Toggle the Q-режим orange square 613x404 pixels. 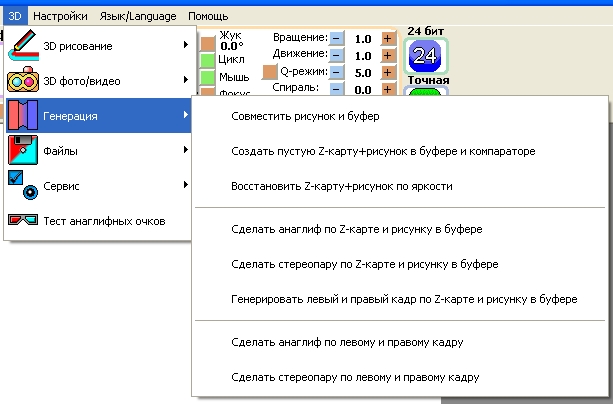point(270,72)
